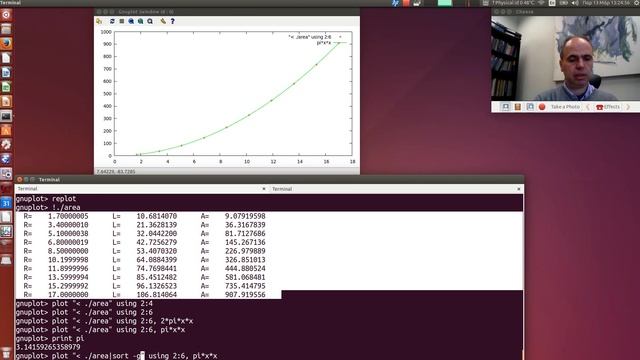Open the sound volume indicator in top panel
The width and height of the screenshot is (640, 360).
(x=575, y=3)
